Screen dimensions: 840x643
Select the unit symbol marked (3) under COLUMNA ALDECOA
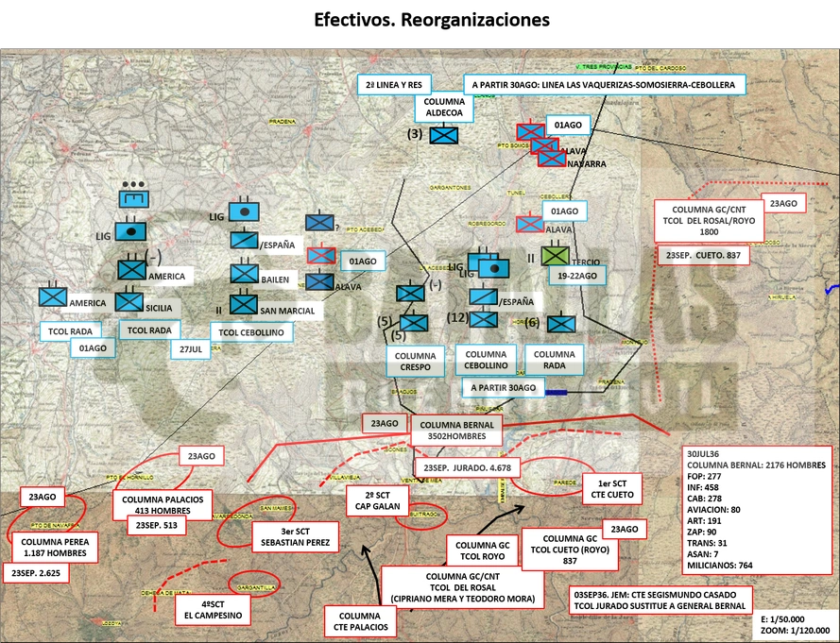(444, 134)
